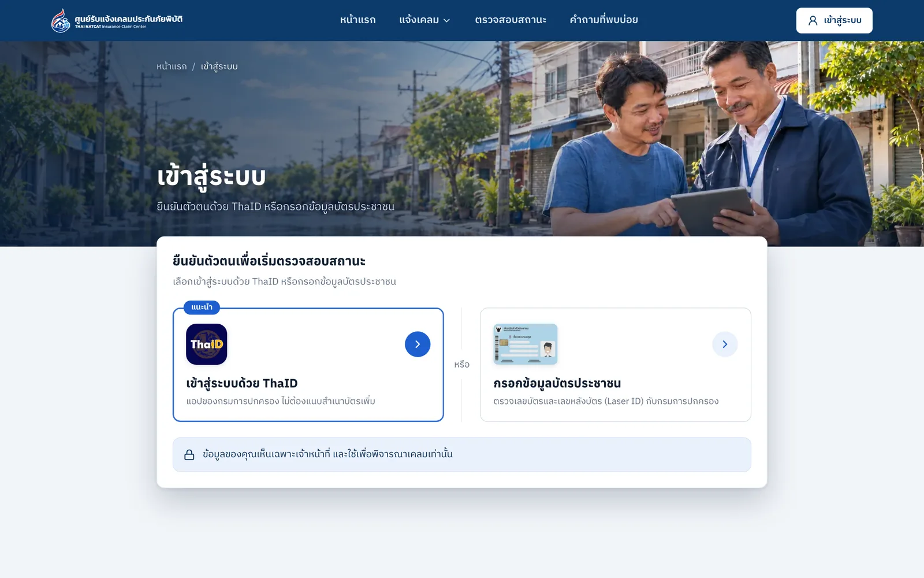924x578 pixels.
Task: Select เข้าสู่ระบบด้วย ThaID card title
Action: tap(242, 383)
